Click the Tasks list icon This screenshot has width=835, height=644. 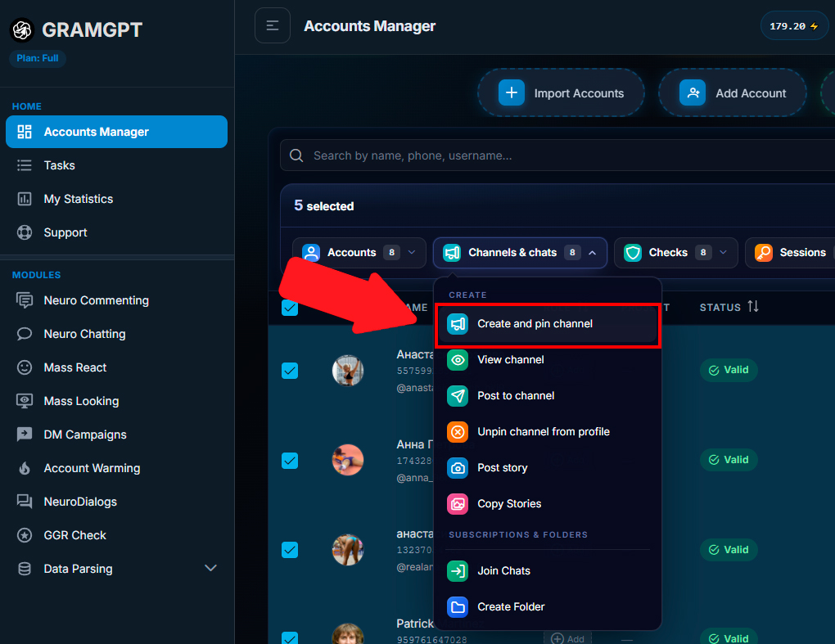coord(25,165)
